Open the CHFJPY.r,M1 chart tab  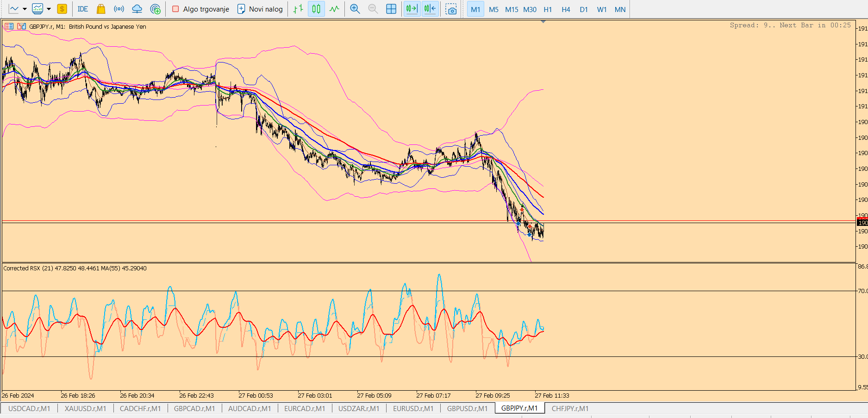point(570,408)
